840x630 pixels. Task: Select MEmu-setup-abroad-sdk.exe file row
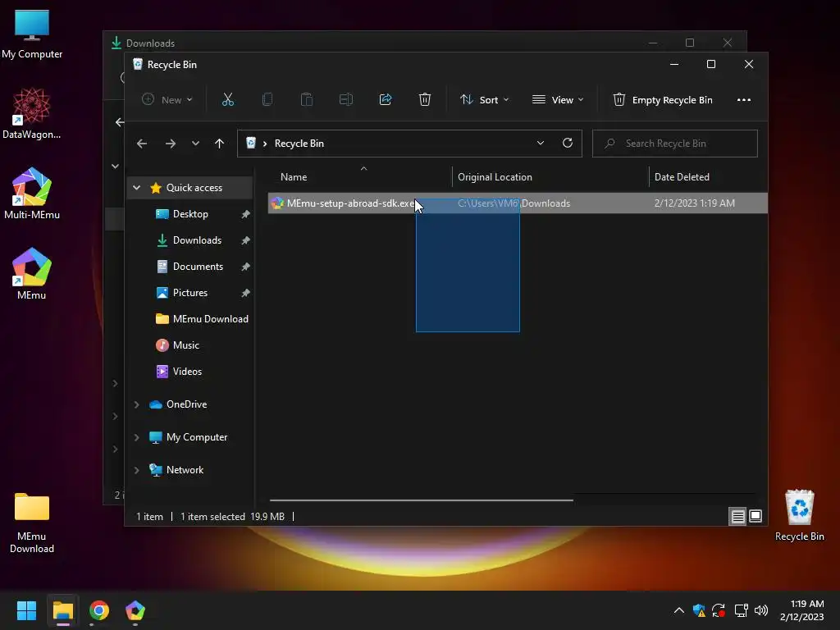click(518, 203)
